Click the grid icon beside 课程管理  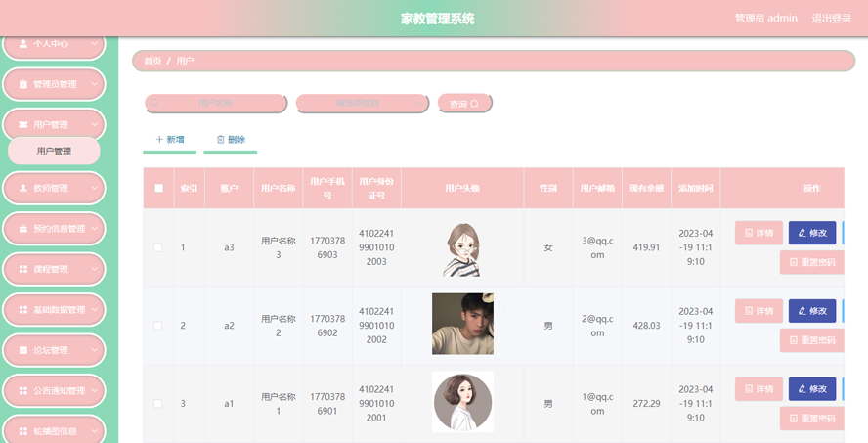(x=23, y=269)
